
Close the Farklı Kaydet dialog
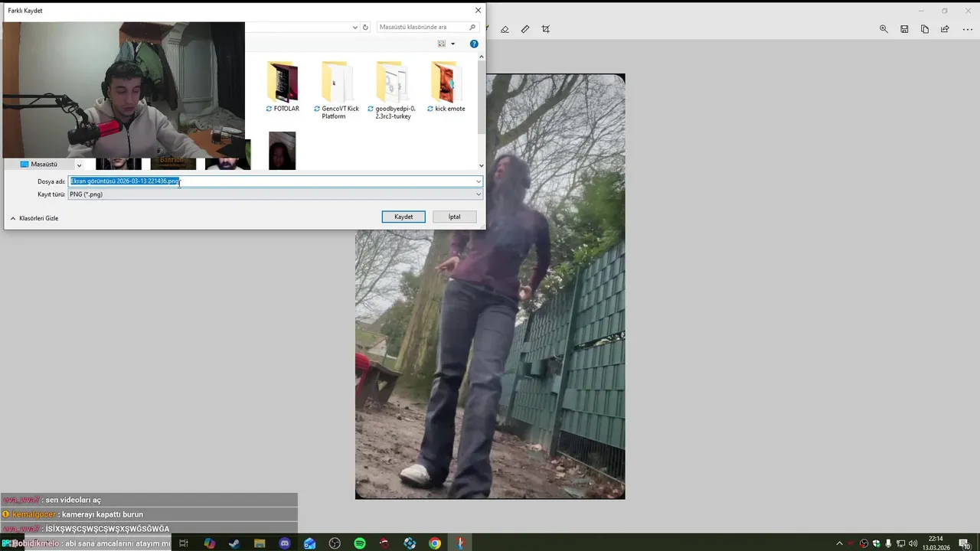click(x=479, y=11)
